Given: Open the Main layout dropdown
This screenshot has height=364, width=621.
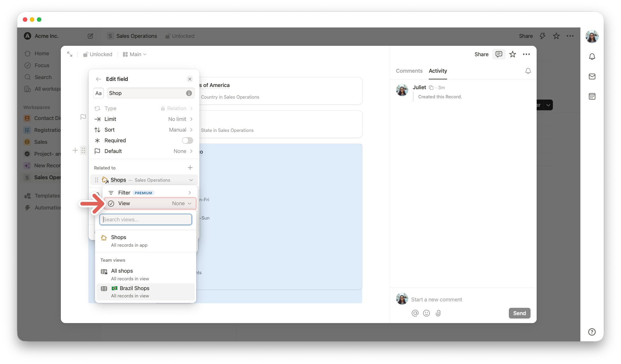Looking at the screenshot, I should [x=134, y=54].
